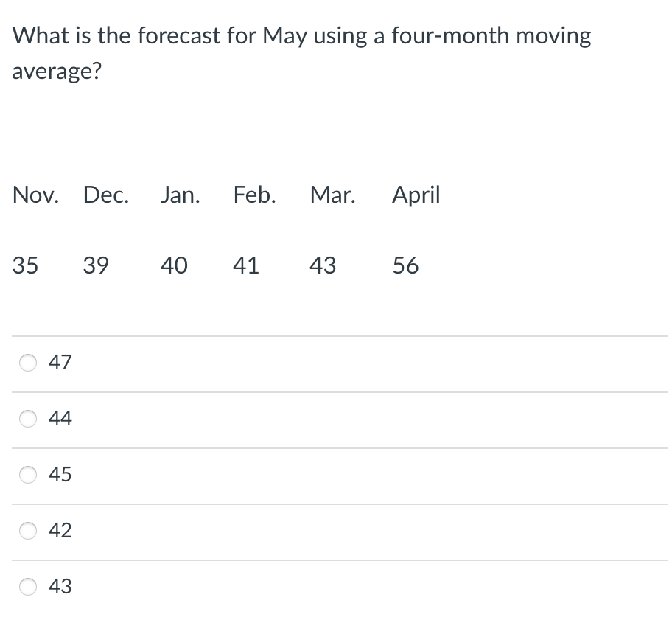Select the radio button for answer 45
The height and width of the screenshot is (634, 672).
point(27,475)
